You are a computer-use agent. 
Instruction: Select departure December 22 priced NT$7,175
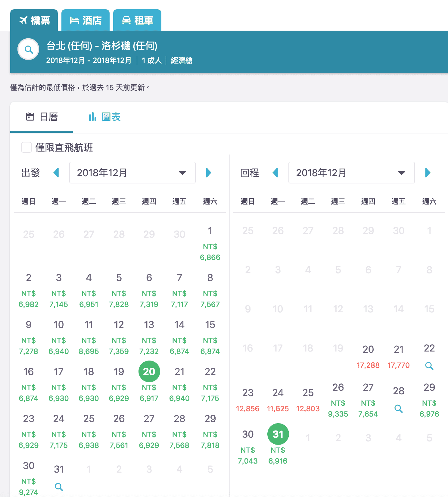(210, 385)
